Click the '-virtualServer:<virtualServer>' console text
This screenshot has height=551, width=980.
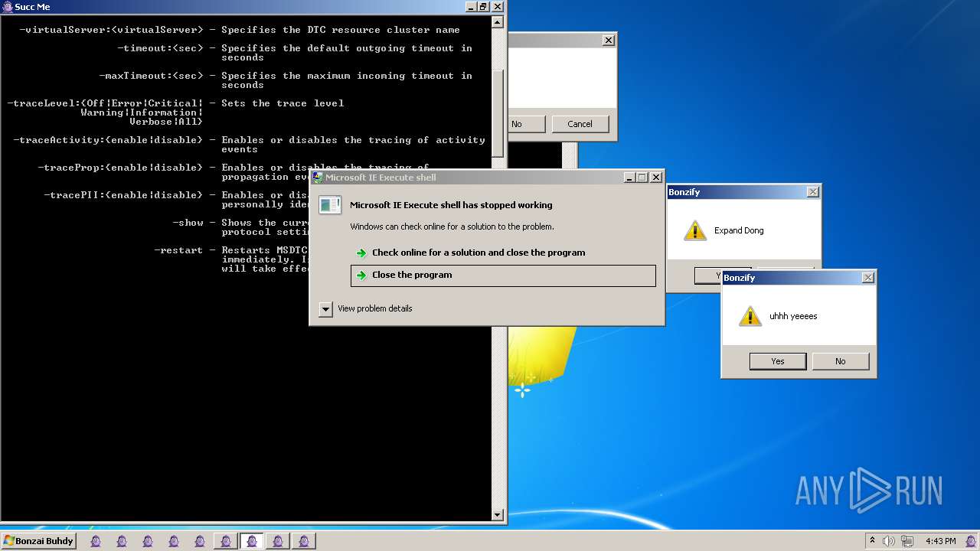[111, 30]
